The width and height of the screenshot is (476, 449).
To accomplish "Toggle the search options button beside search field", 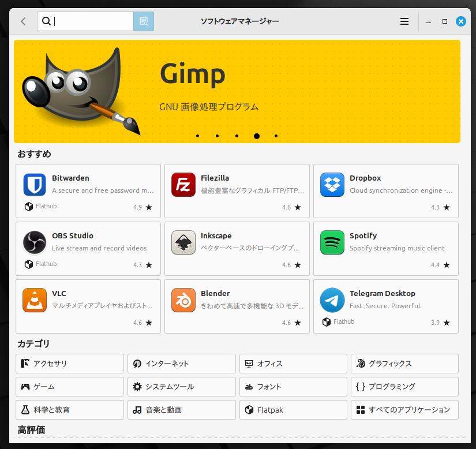I will tap(144, 21).
